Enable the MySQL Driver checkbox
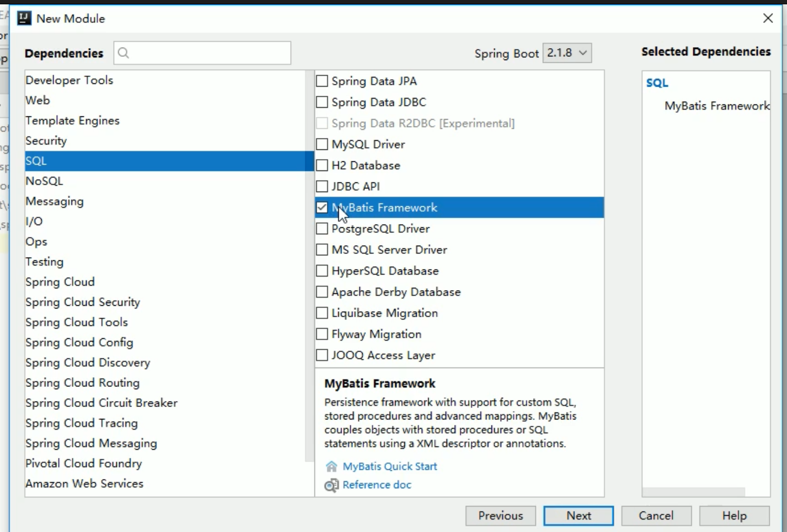The image size is (787, 532). 322,145
